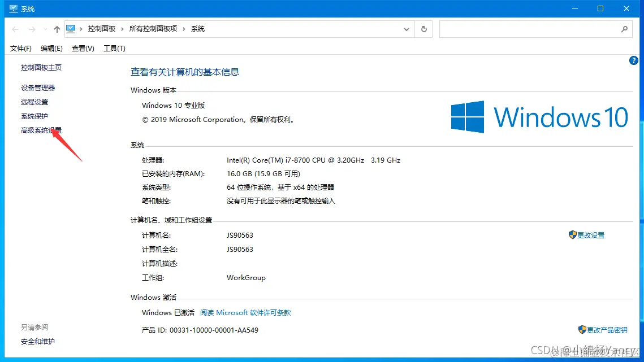Click the pen and touch value text
The width and height of the screenshot is (644, 362).
tap(281, 201)
